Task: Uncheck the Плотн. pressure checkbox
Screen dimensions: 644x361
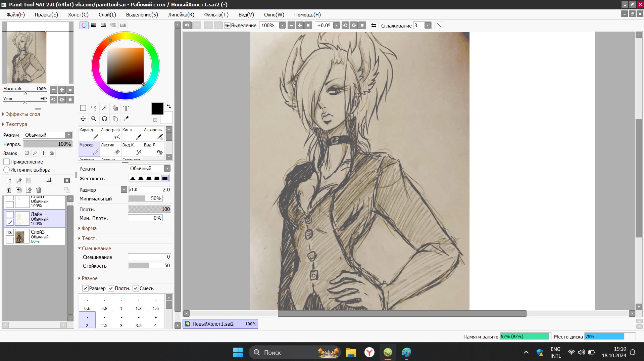Action: pos(111,288)
